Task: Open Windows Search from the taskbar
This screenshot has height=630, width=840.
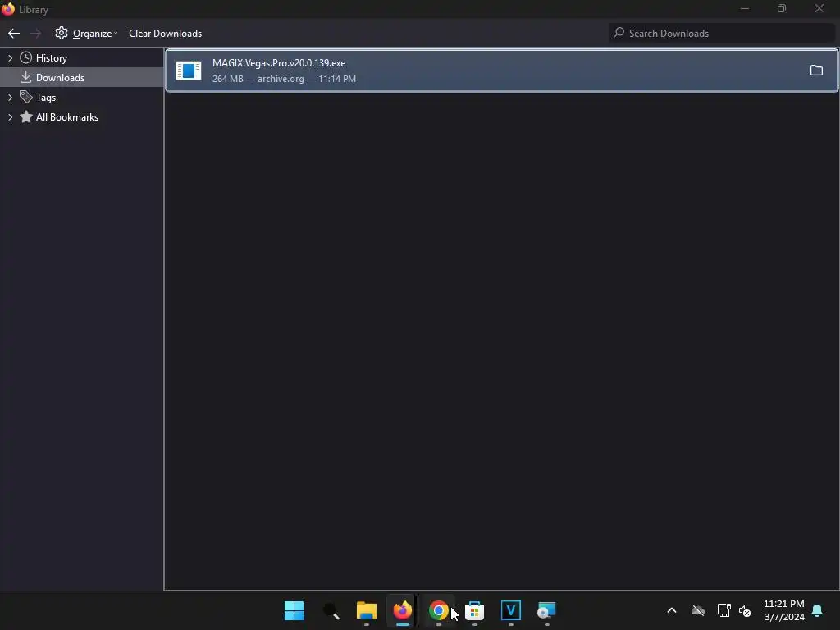Action: coord(331,610)
